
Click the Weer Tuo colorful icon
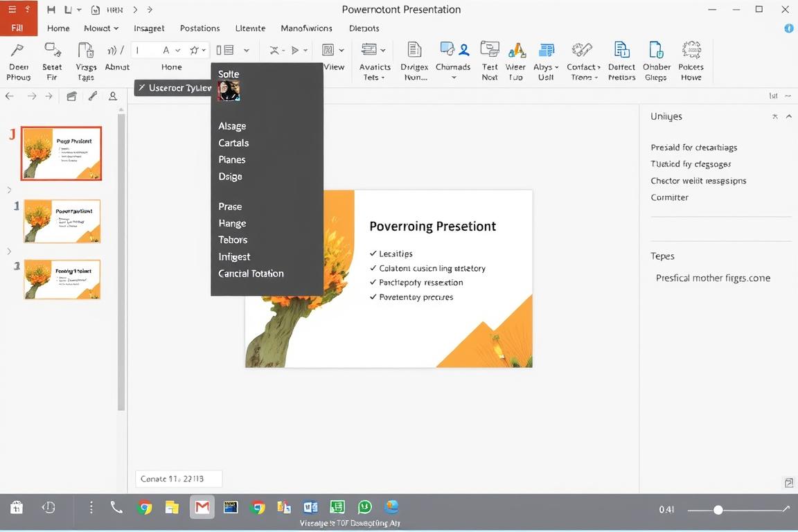pyautogui.click(x=516, y=51)
